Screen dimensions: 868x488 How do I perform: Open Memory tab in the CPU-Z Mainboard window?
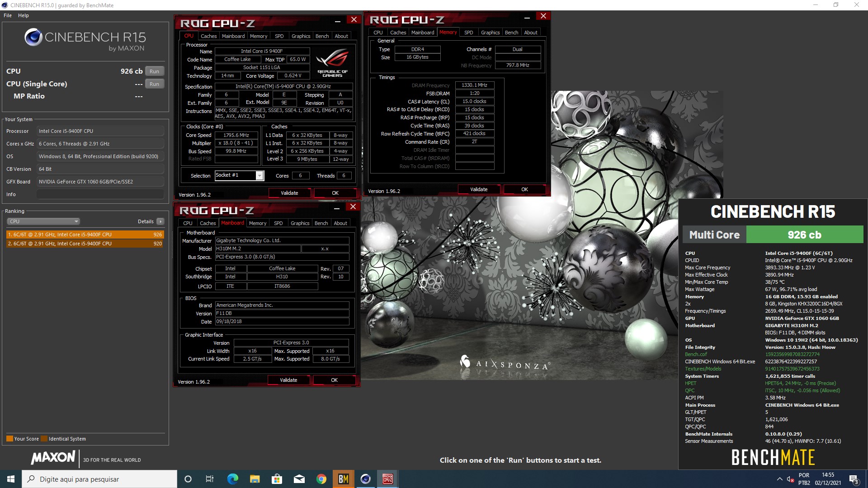pyautogui.click(x=258, y=223)
